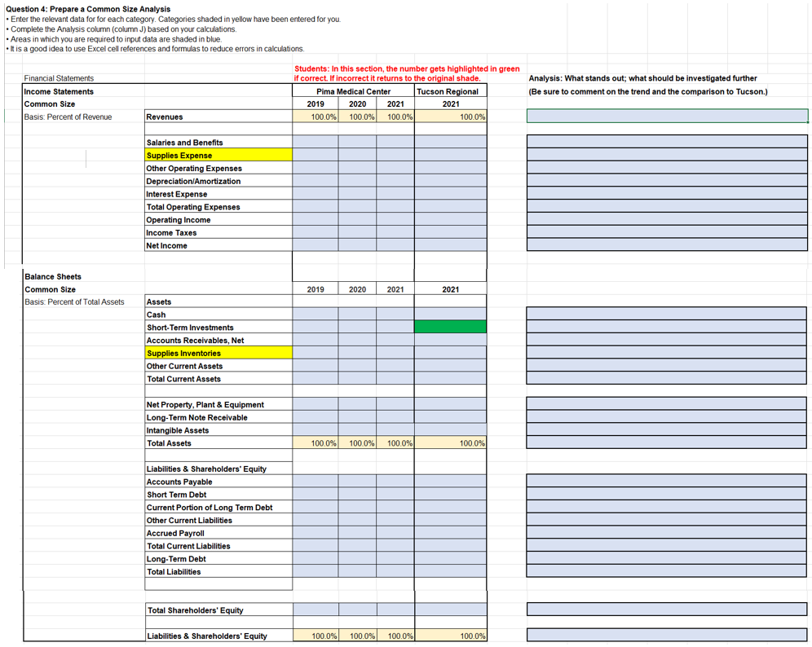Screen dimensions: 812x647
Task: Select the Cash row label
Action: pos(156,315)
